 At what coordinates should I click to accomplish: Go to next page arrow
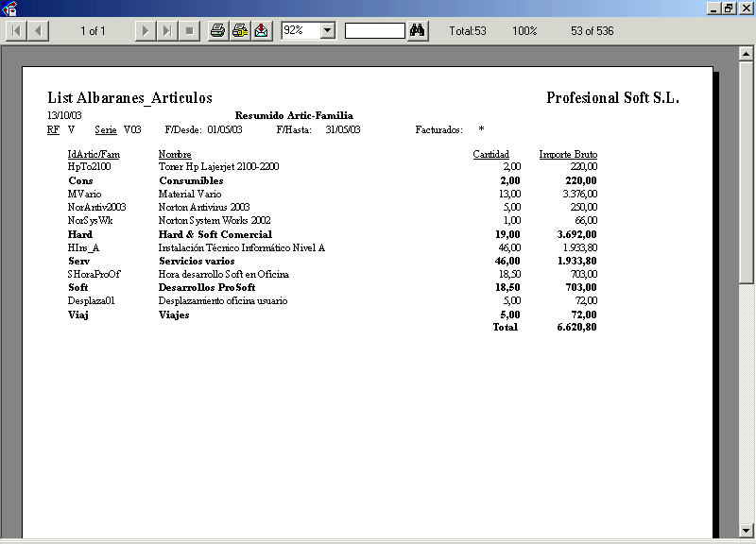click(145, 31)
